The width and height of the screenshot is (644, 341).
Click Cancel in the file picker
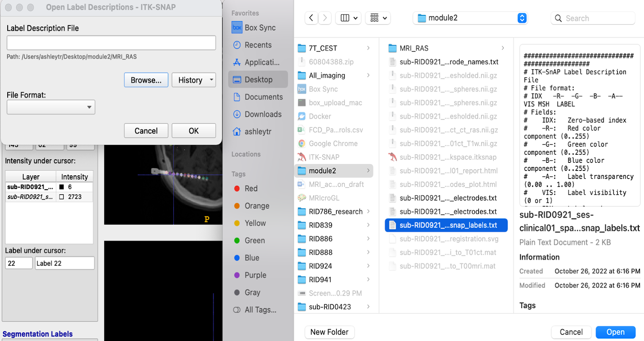coord(571,332)
